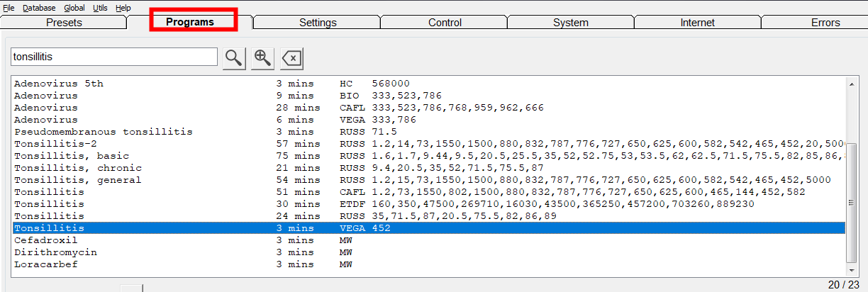Select the Internet tab

697,23
